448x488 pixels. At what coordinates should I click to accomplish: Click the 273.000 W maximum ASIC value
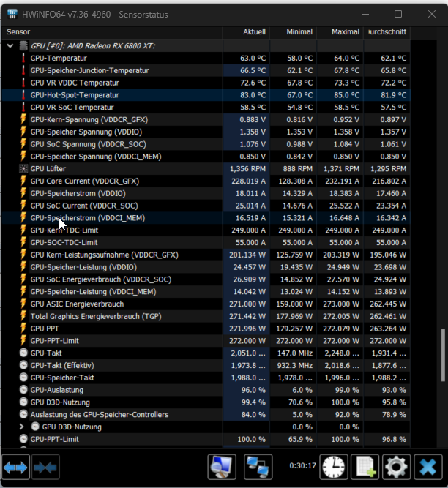(x=341, y=304)
